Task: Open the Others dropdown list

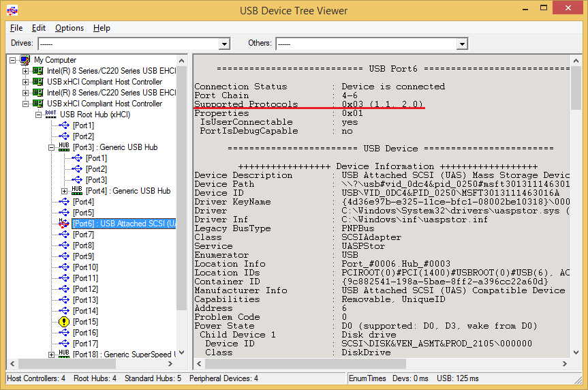Action: (462, 44)
